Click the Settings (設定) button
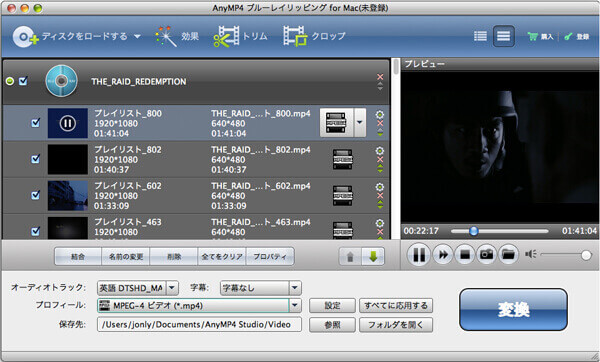This screenshot has width=600, height=362. [x=332, y=305]
